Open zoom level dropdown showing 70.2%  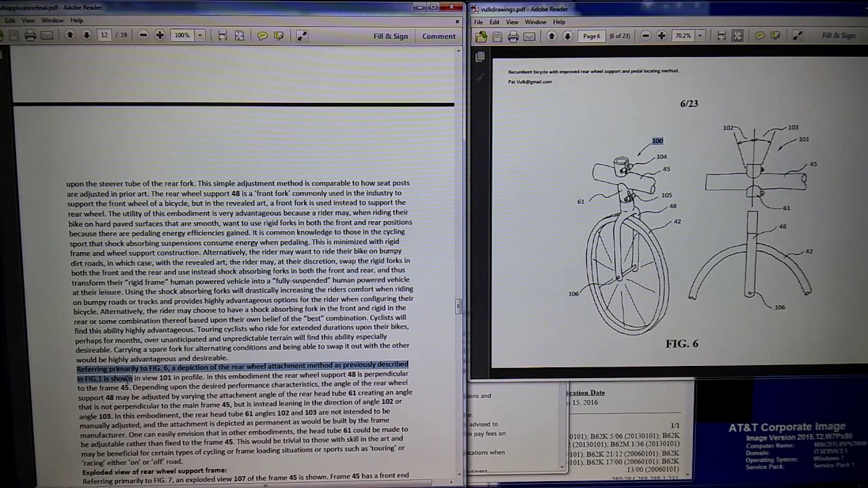pos(700,36)
